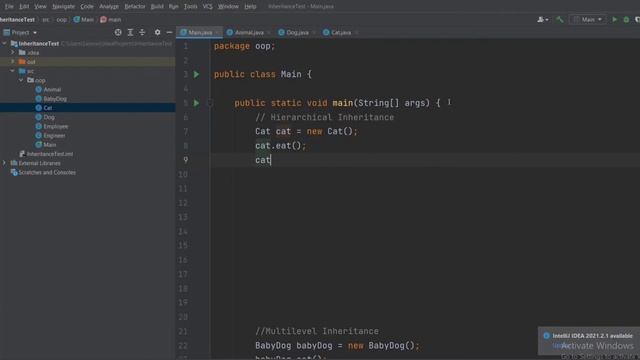Open Project panel settings gear
The height and width of the screenshot is (360, 640).
click(x=158, y=32)
